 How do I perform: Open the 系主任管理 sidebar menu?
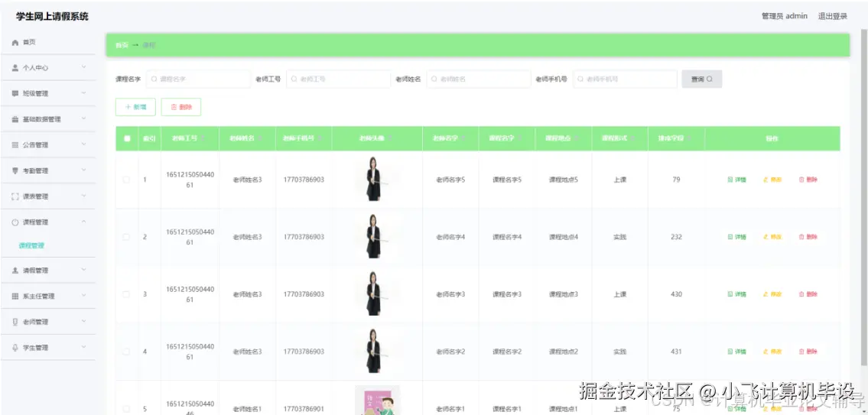[x=48, y=296]
